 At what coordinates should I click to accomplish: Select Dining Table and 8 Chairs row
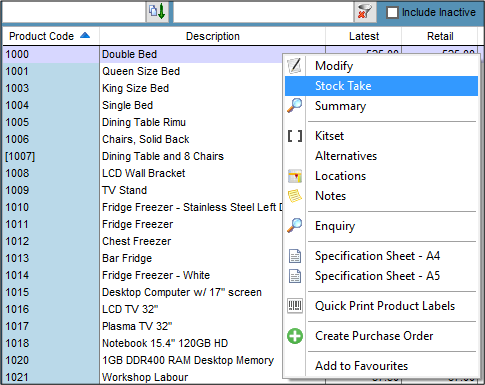(142, 156)
